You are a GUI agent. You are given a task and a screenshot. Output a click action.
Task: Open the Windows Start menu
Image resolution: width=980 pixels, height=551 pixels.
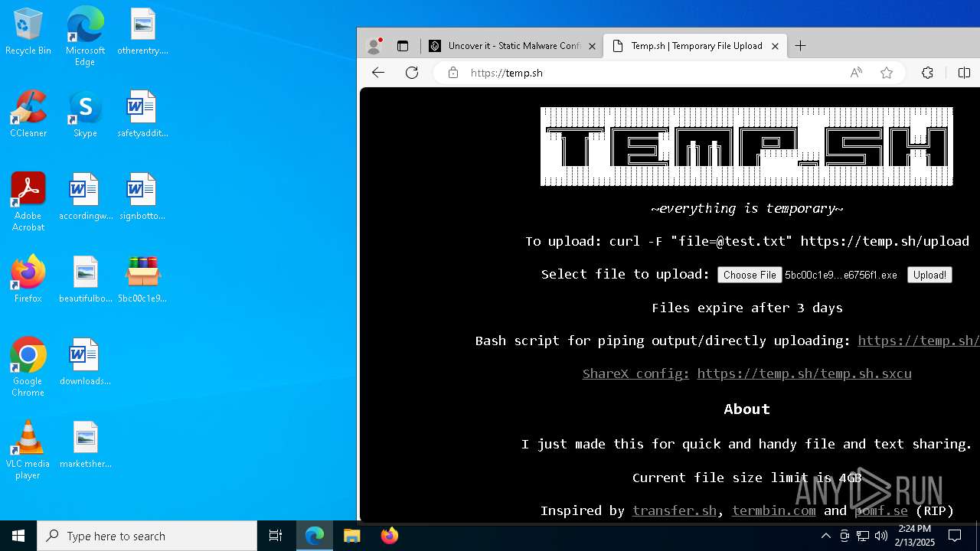coord(18,536)
